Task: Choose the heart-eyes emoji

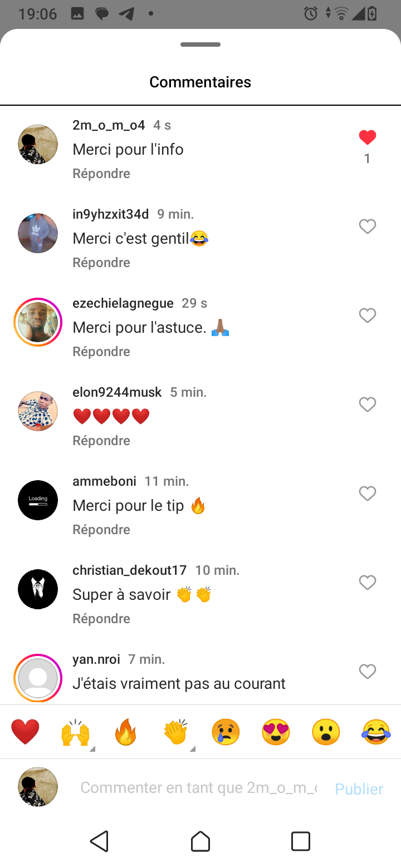Action: tap(276, 732)
